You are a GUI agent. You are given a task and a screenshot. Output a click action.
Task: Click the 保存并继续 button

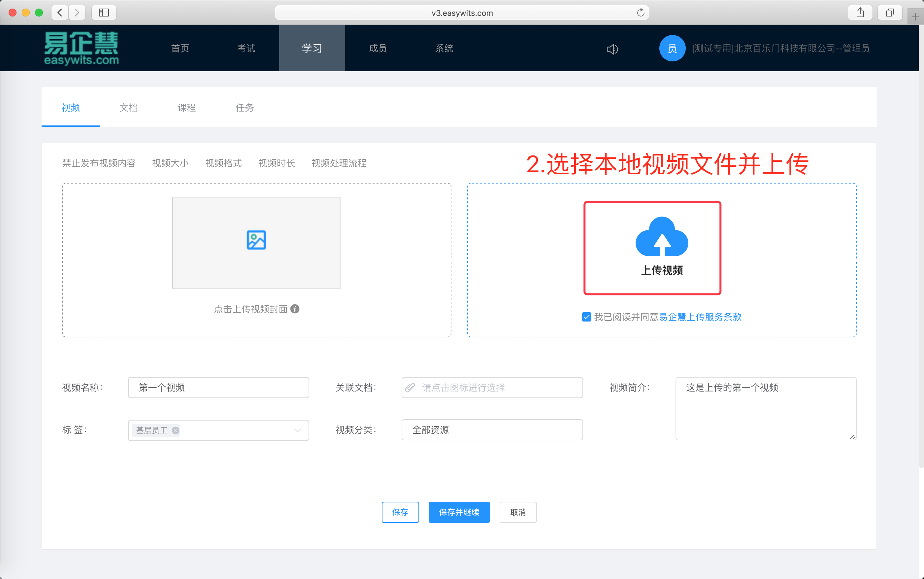459,512
